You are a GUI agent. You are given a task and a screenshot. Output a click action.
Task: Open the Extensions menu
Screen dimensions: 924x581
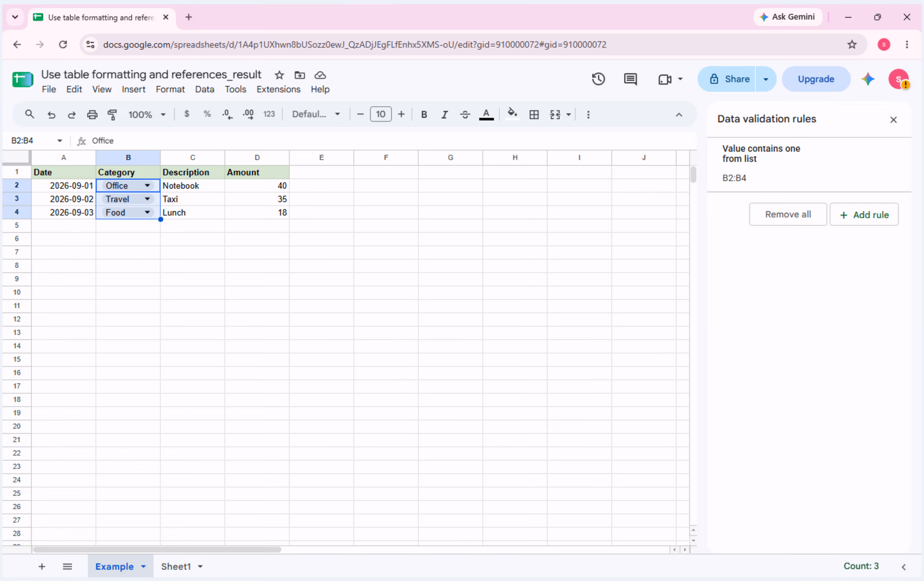[278, 89]
